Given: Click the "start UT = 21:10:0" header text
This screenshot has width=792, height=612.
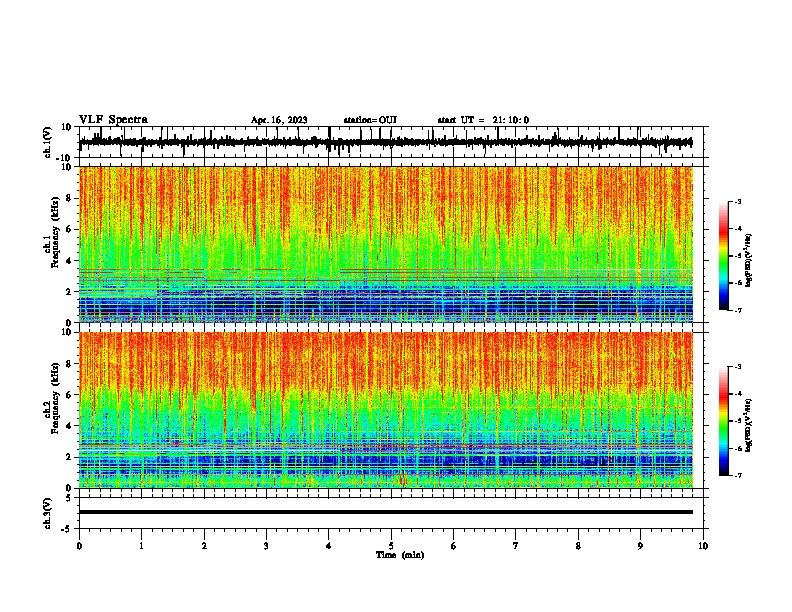Looking at the screenshot, I should click(x=483, y=120).
